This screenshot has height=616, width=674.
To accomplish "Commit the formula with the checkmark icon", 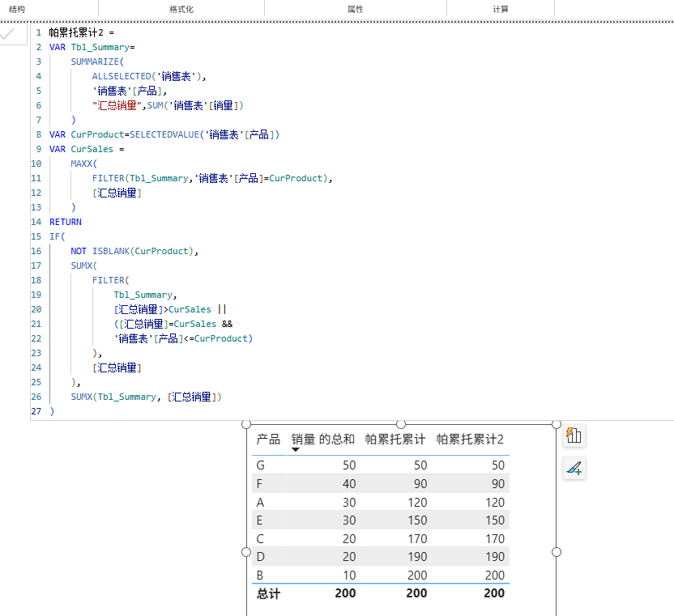I will pos(8,33).
